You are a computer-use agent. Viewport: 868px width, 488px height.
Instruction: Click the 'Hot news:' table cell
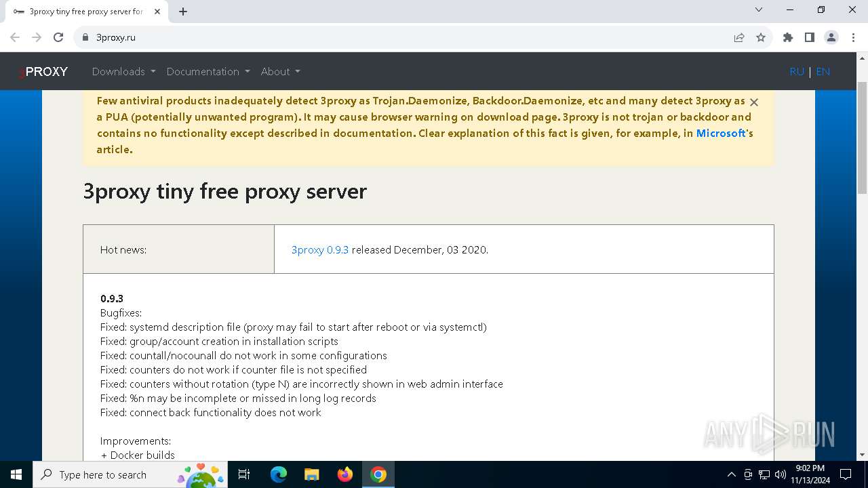pos(178,249)
